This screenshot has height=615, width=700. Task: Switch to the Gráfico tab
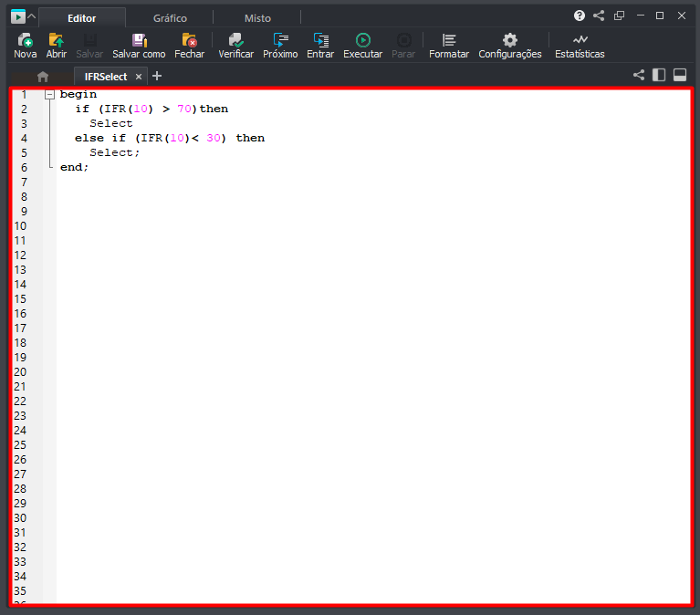(170, 18)
